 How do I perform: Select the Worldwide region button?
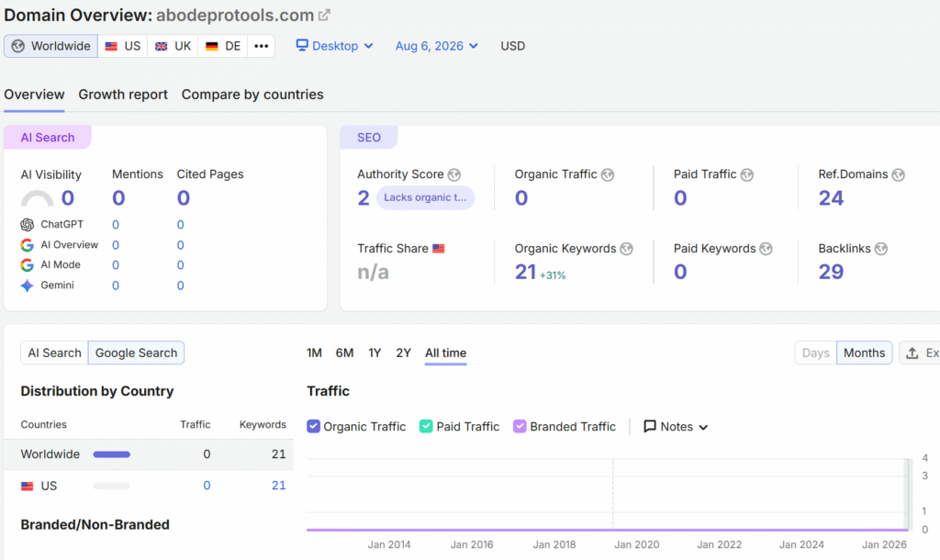coord(51,46)
